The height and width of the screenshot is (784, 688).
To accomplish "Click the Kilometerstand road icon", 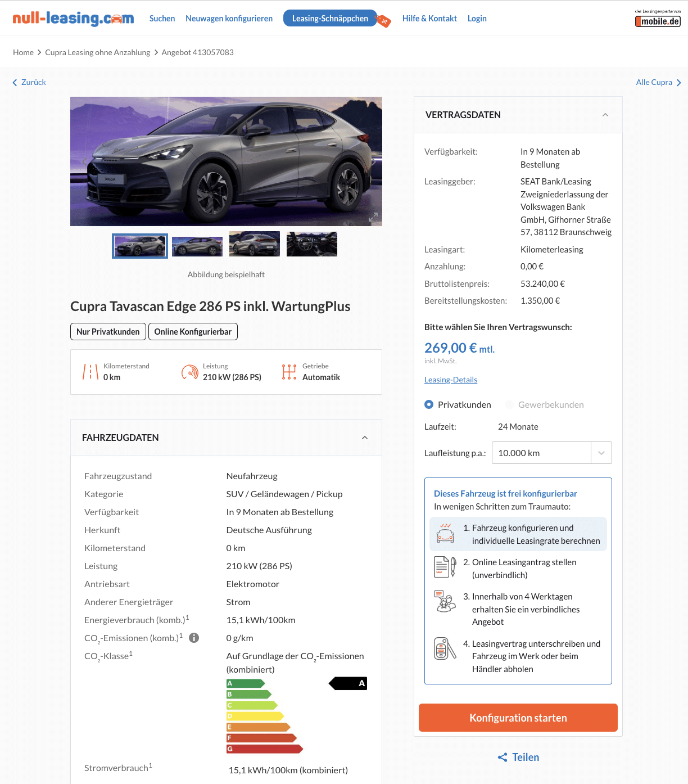I will pos(90,372).
